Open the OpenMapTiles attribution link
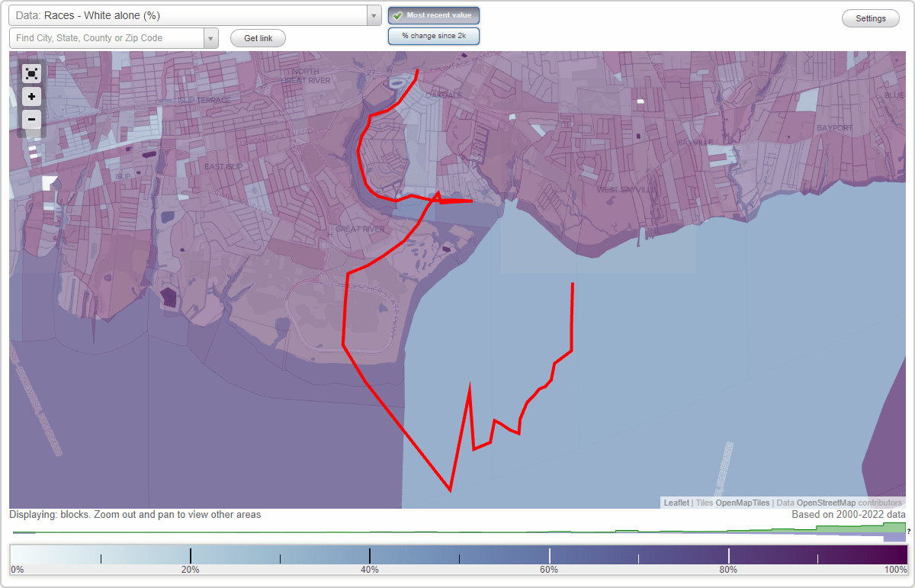This screenshot has height=588, width=915. [743, 503]
